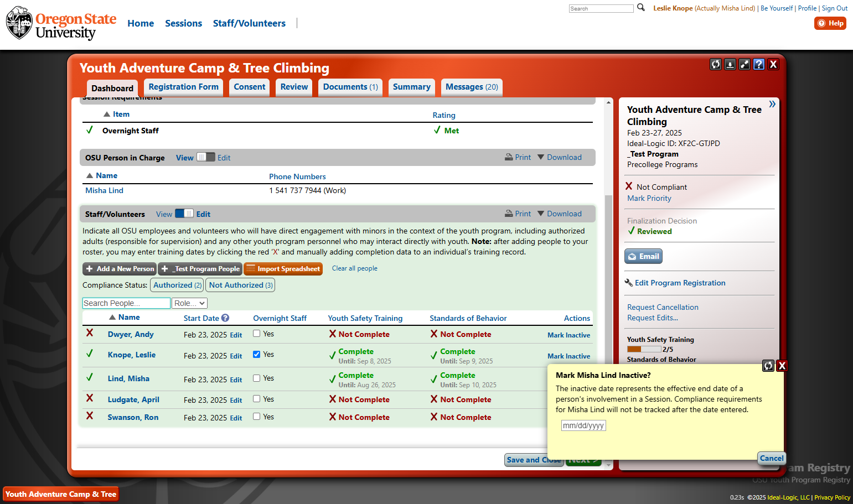Click Import Spreadsheet button
This screenshot has height=504, width=853.
[x=283, y=269]
